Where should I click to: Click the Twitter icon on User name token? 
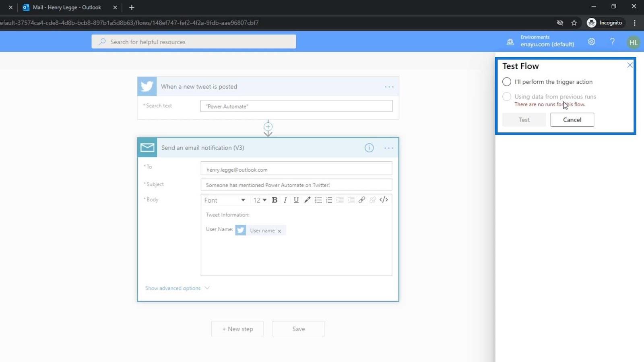coord(241,230)
